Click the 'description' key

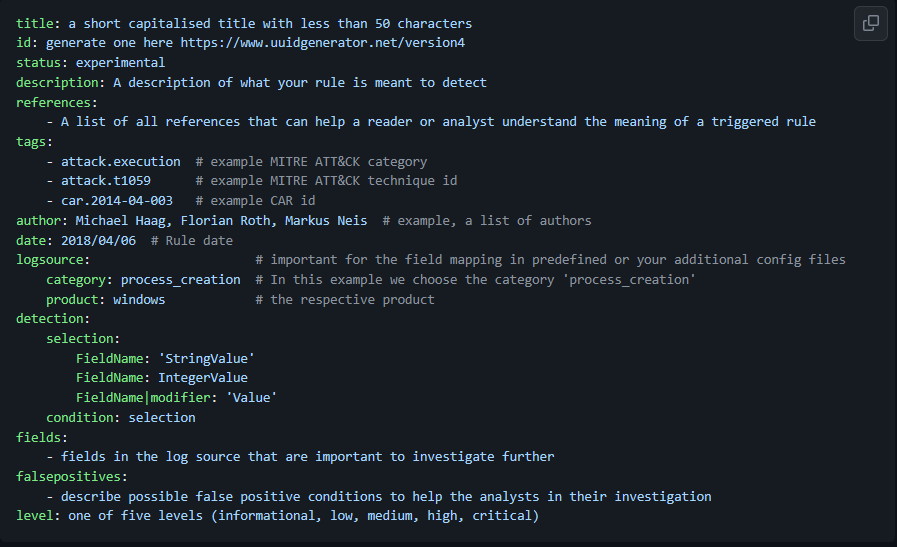57,82
